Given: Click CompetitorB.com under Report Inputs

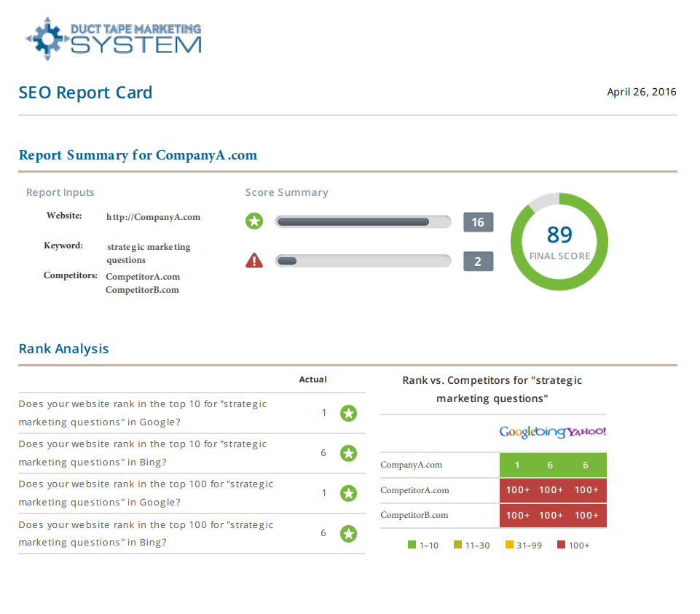Looking at the screenshot, I should 143,290.
